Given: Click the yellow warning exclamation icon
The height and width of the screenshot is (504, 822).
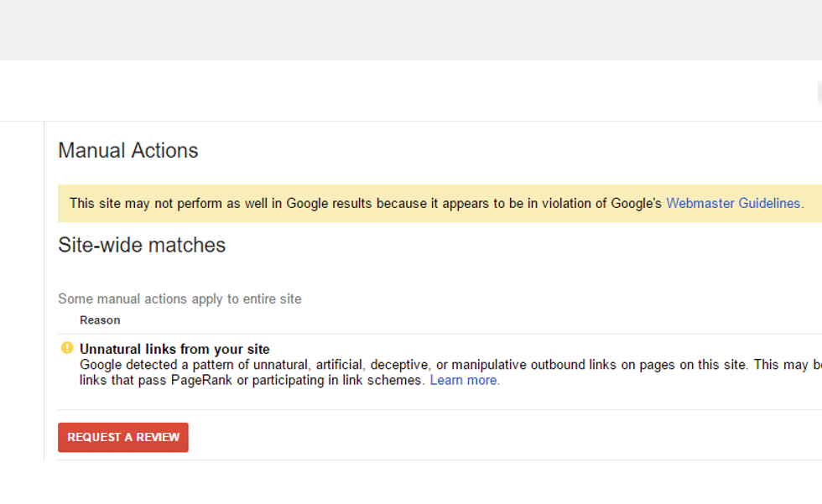Looking at the screenshot, I should [x=66, y=347].
